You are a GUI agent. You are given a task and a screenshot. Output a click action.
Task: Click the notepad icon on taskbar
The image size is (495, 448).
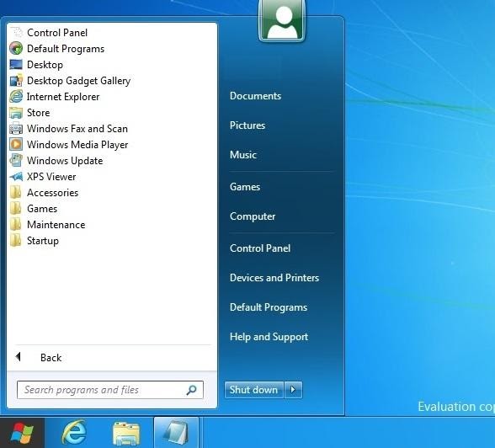click(x=176, y=433)
